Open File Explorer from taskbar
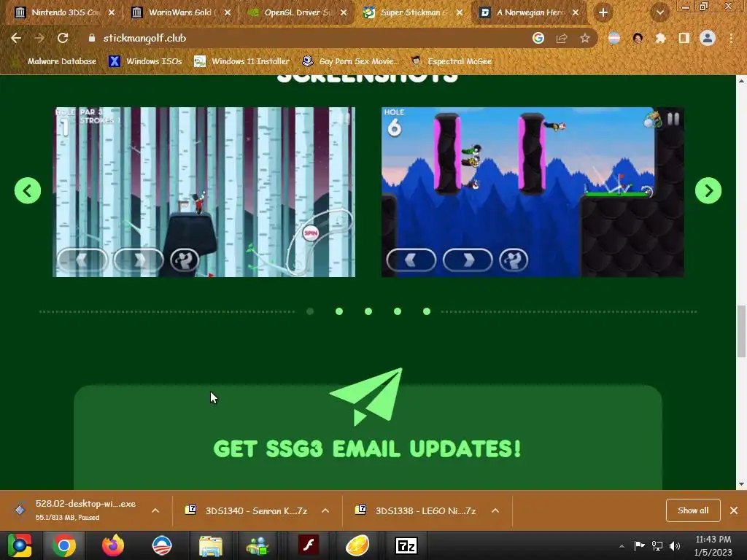 coord(211,545)
